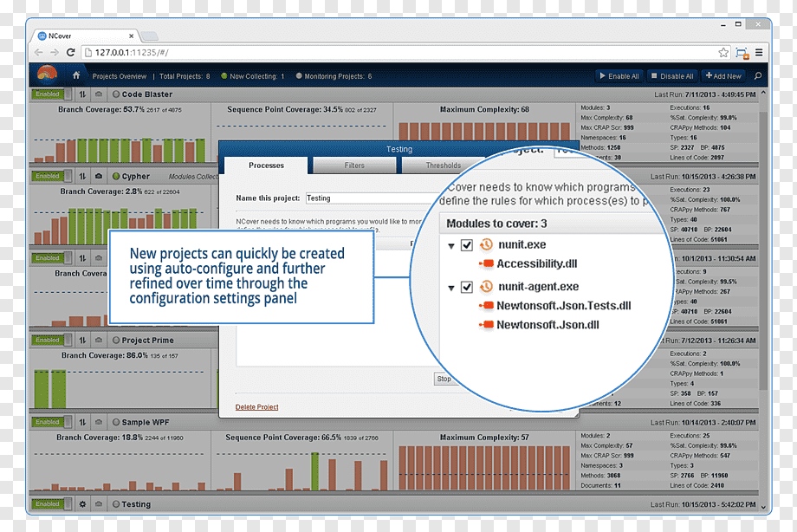Screen dimensions: 797x532
Task: Collapse the nunit-agent.exe tree node
Action: (x=450, y=289)
